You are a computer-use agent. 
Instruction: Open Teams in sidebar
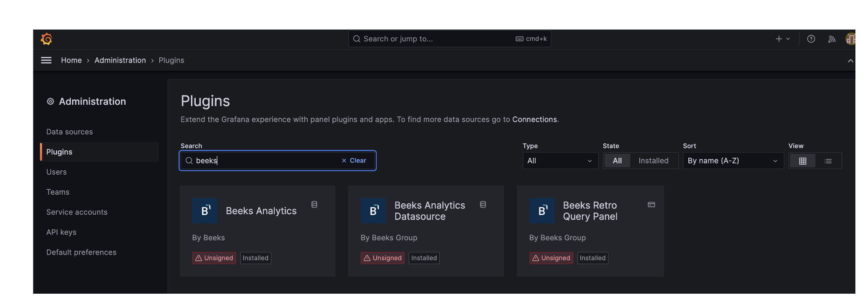58,192
